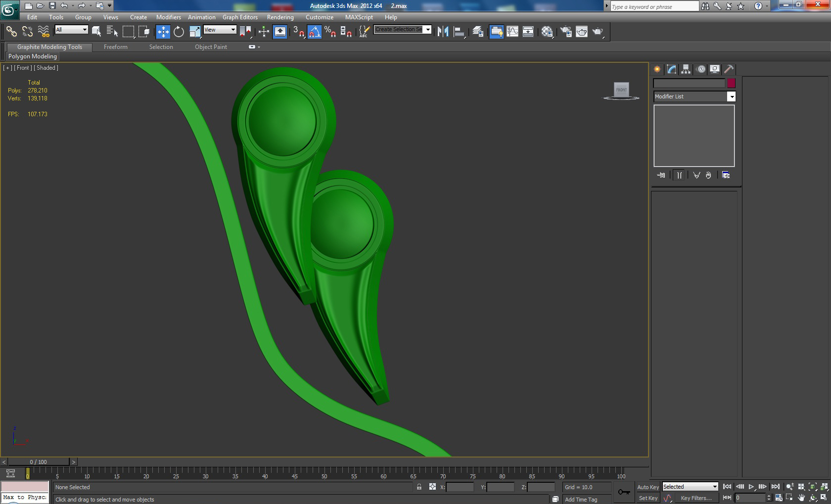This screenshot has height=504, width=831.
Task: Click the Mirror tool icon
Action: (443, 32)
